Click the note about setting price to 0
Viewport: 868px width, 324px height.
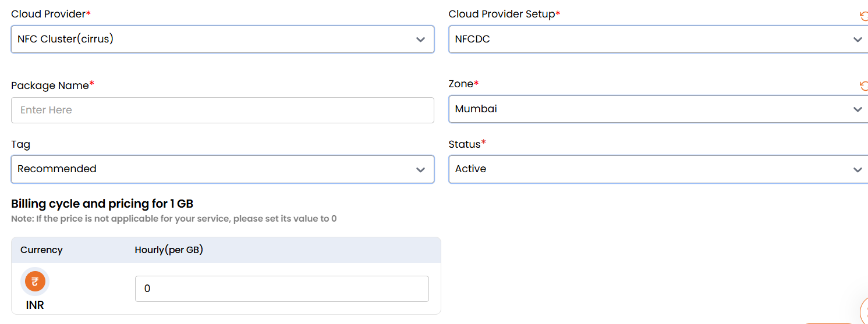coord(173,219)
